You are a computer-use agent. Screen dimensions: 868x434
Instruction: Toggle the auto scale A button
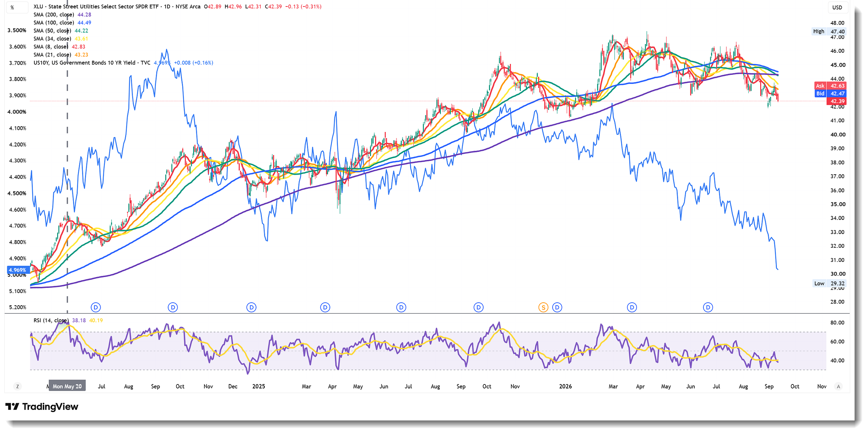[838, 386]
